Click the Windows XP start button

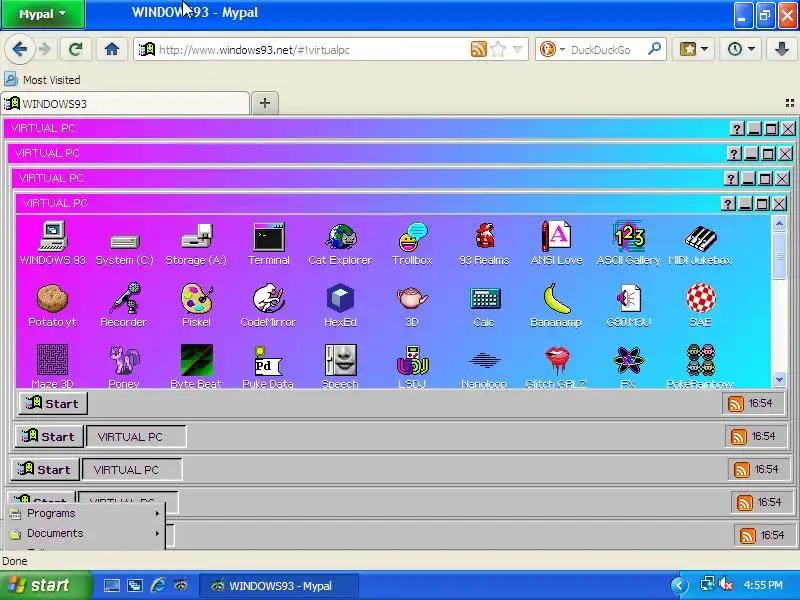(x=46, y=585)
